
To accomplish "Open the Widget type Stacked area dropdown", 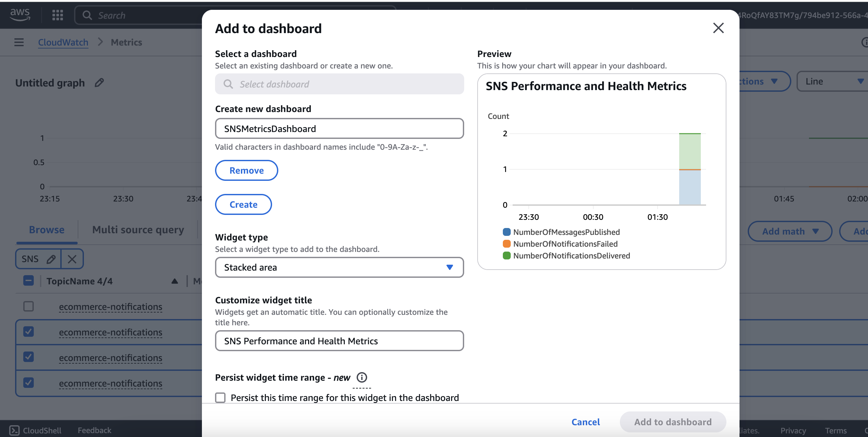I will tap(339, 267).
